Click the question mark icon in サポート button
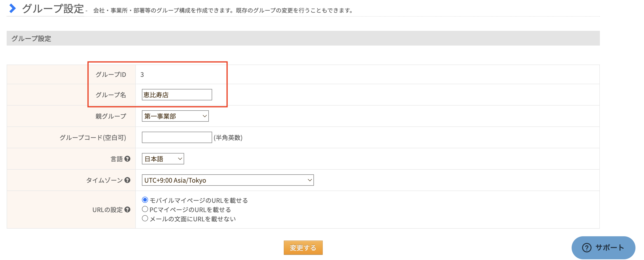The image size is (644, 260). [587, 247]
